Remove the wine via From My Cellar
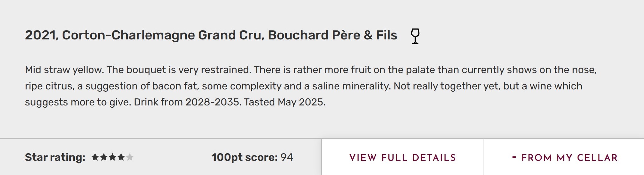 569,157
